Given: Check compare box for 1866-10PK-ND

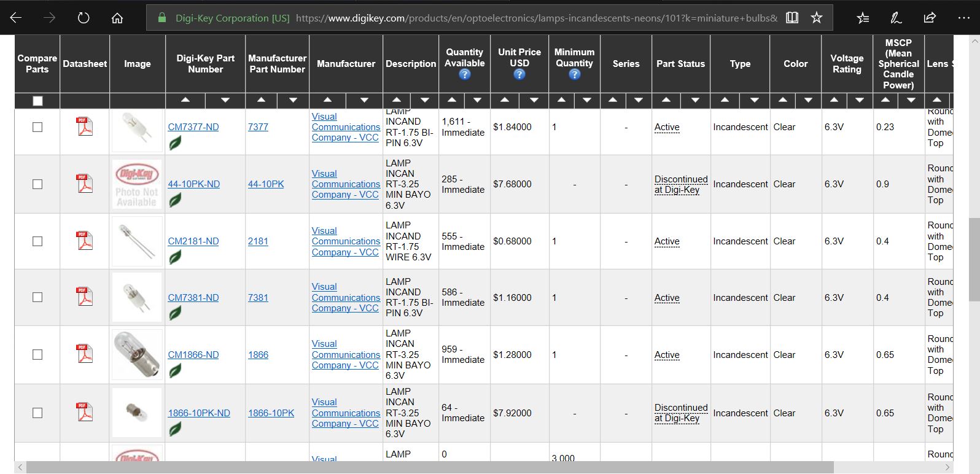Looking at the screenshot, I should (37, 413).
